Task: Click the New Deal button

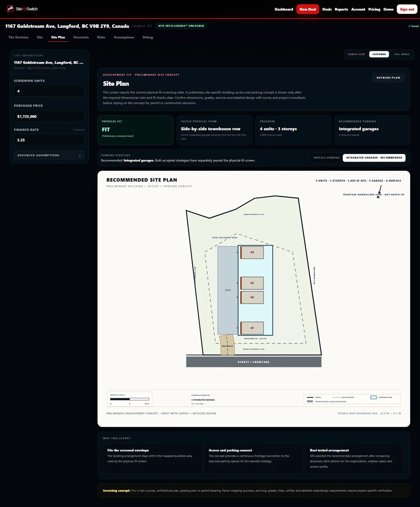Action: point(307,9)
